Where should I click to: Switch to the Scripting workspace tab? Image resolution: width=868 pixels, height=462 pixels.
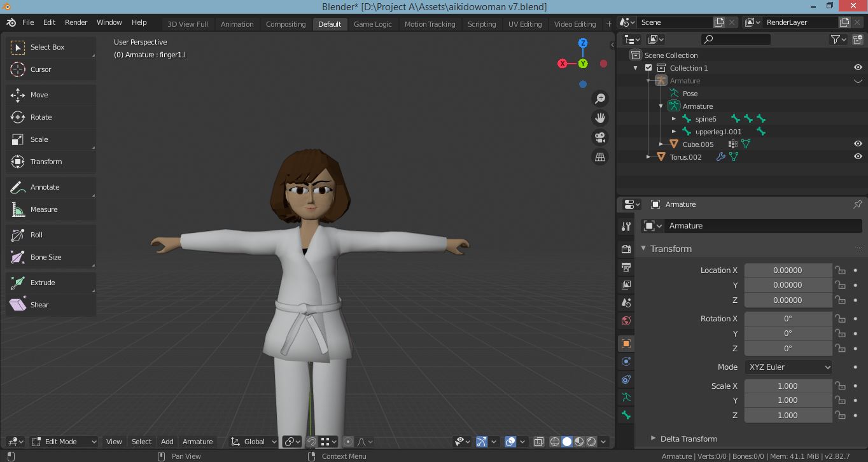pos(482,24)
